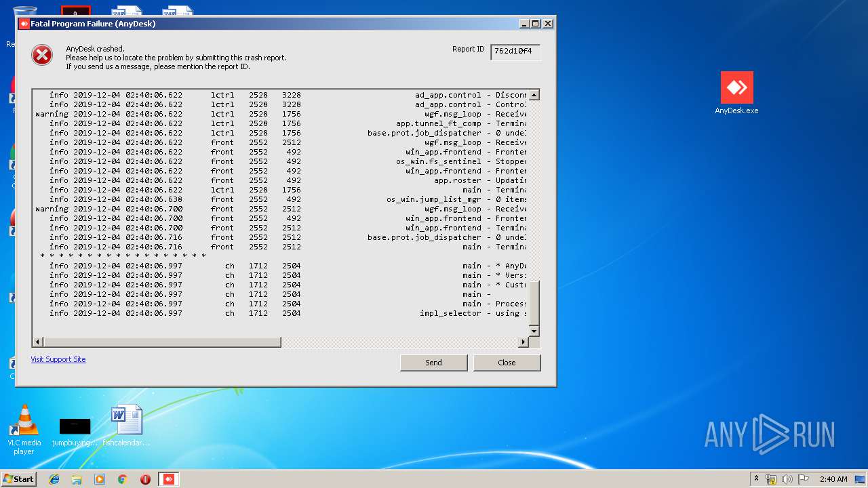
Task: Click the horizontal scrollbar thumb of log
Action: (x=162, y=342)
